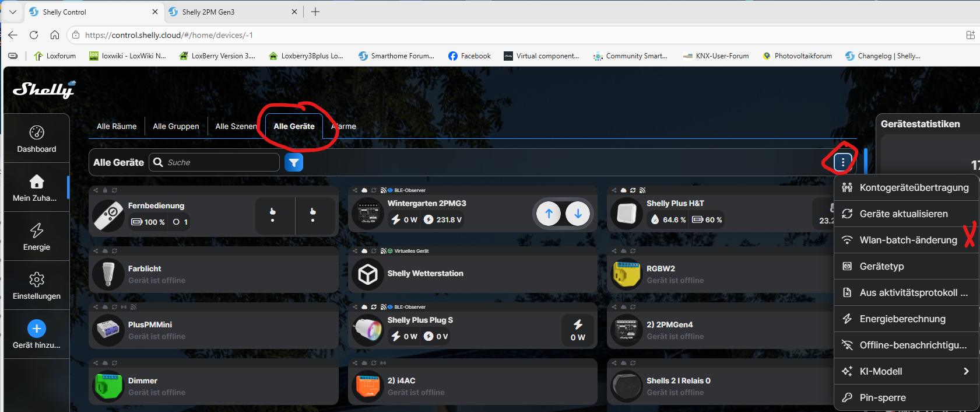Open the Facebook bookmark
980x412 pixels.
coord(469,56)
